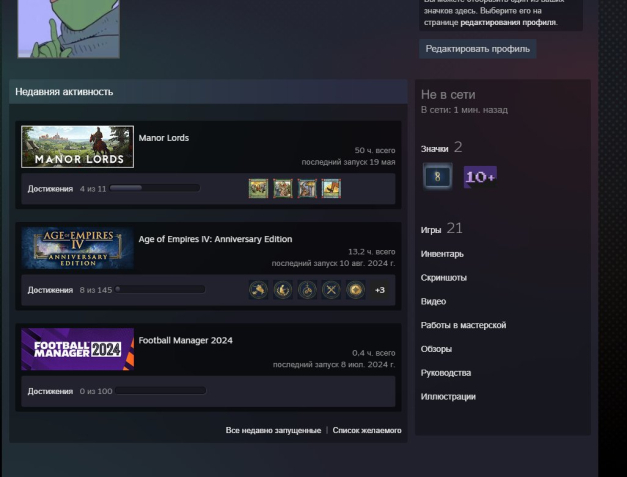The image size is (627, 477).
Task: Click the '0 из 100' achievement count
Action: pyautogui.click(x=96, y=391)
